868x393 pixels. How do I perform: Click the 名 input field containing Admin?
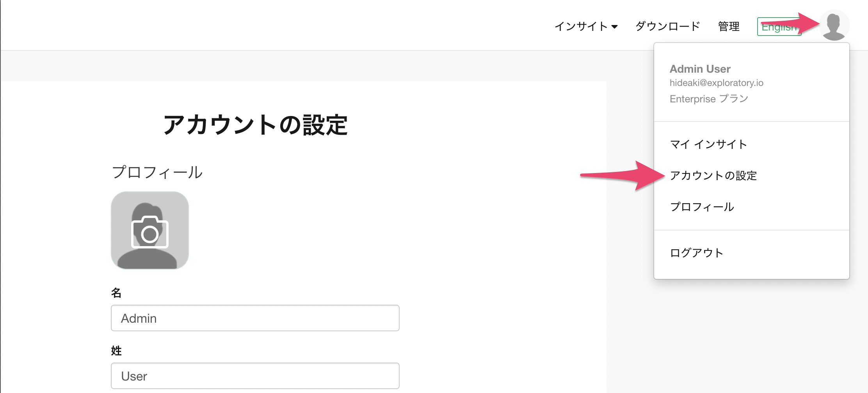tap(255, 318)
